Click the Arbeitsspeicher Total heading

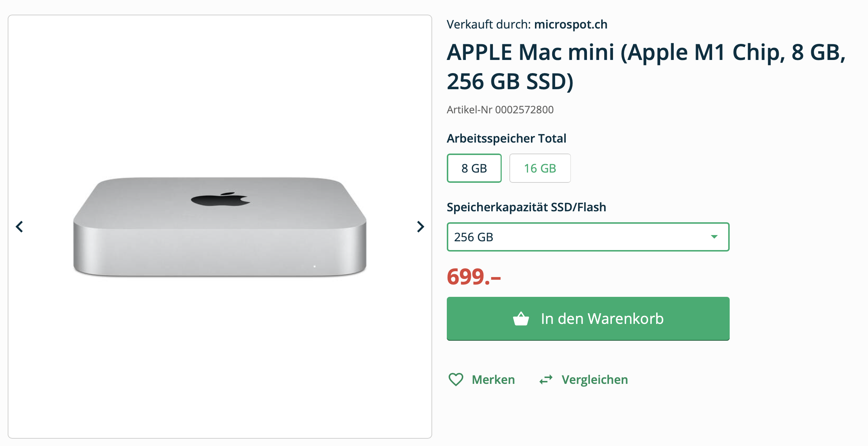point(506,139)
